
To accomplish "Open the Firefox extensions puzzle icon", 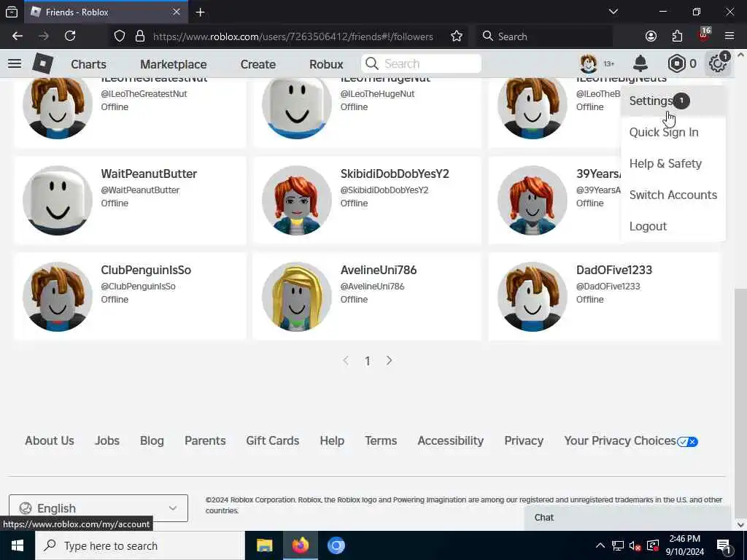I will (x=677, y=36).
